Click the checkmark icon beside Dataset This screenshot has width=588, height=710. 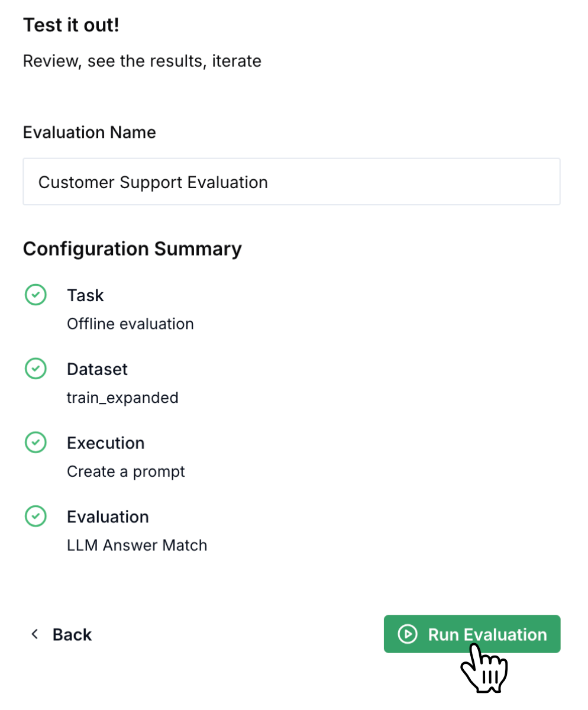35,369
